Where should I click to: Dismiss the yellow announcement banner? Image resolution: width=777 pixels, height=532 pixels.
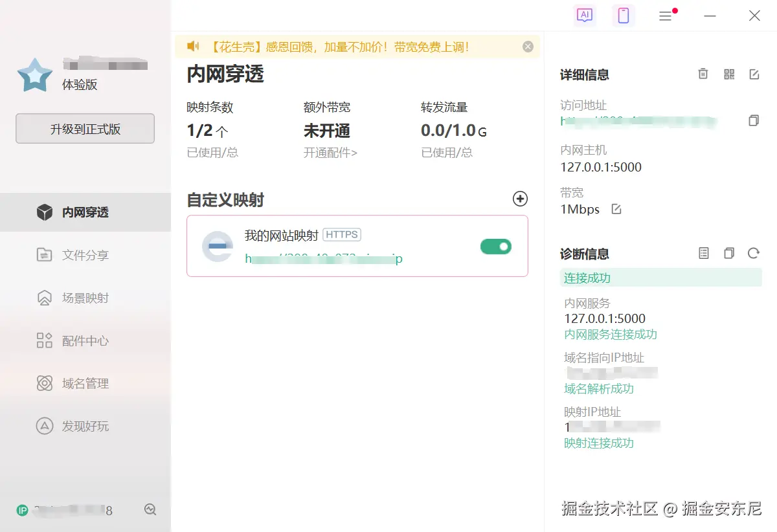click(528, 47)
